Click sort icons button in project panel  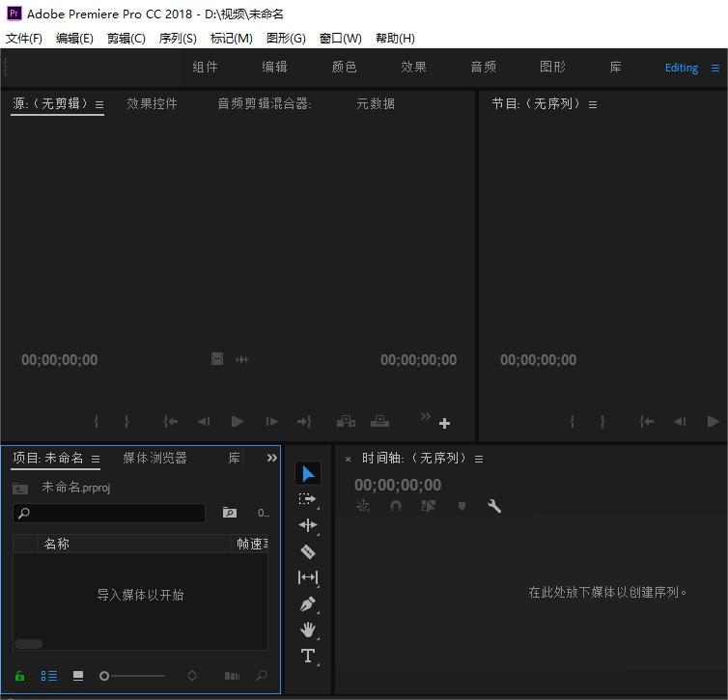192,676
